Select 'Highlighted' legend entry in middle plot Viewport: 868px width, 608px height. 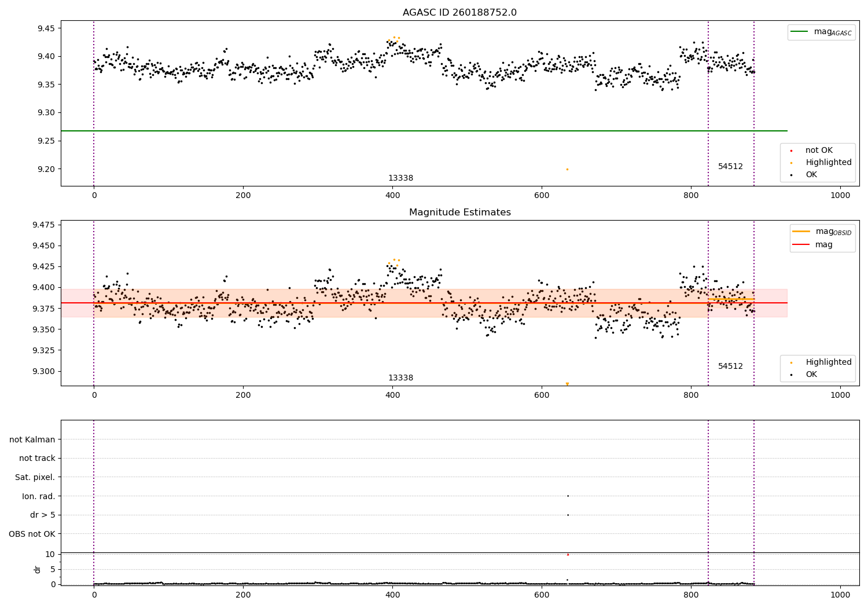(829, 362)
